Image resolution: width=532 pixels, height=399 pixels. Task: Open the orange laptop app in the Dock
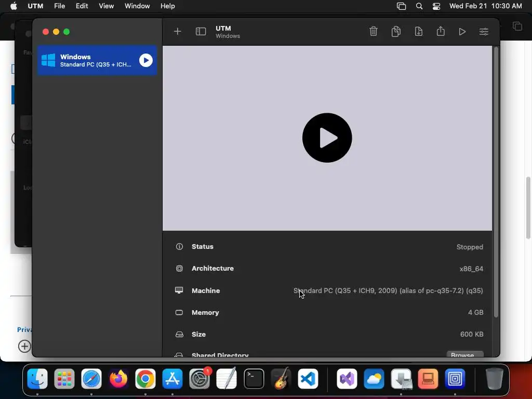point(428,379)
